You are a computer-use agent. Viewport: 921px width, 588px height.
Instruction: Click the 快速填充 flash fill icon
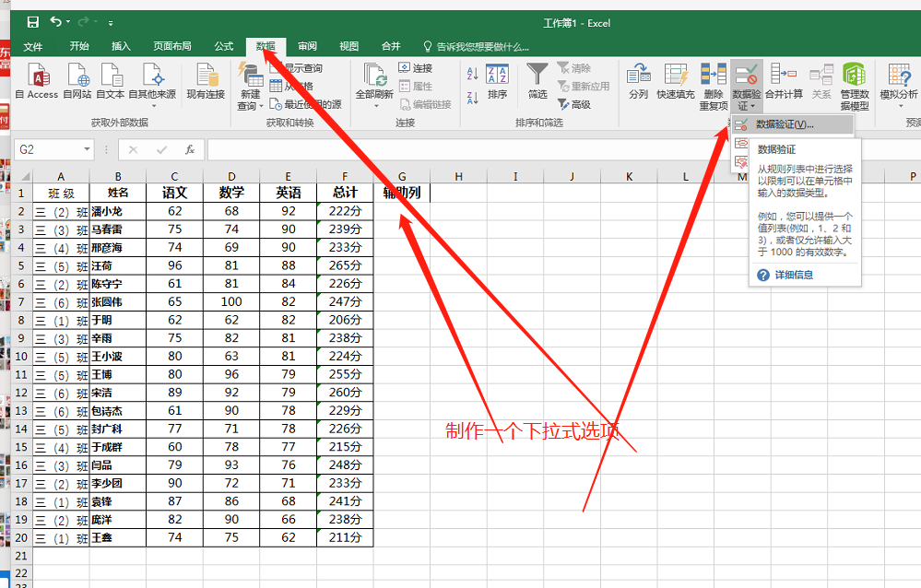pyautogui.click(x=676, y=81)
